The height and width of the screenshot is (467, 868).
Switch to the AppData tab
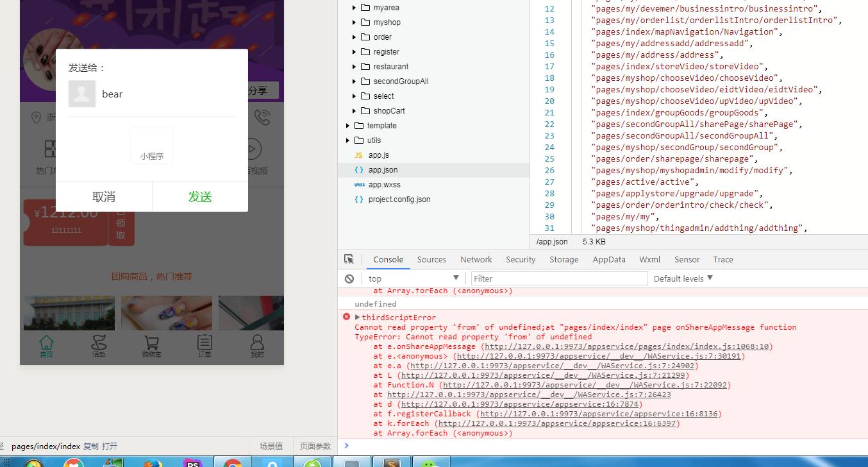(609, 259)
